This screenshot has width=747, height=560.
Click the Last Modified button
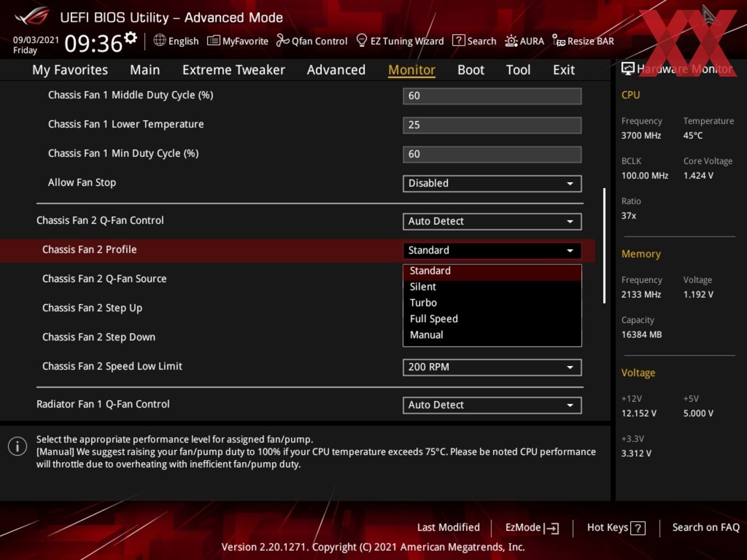coord(448,527)
